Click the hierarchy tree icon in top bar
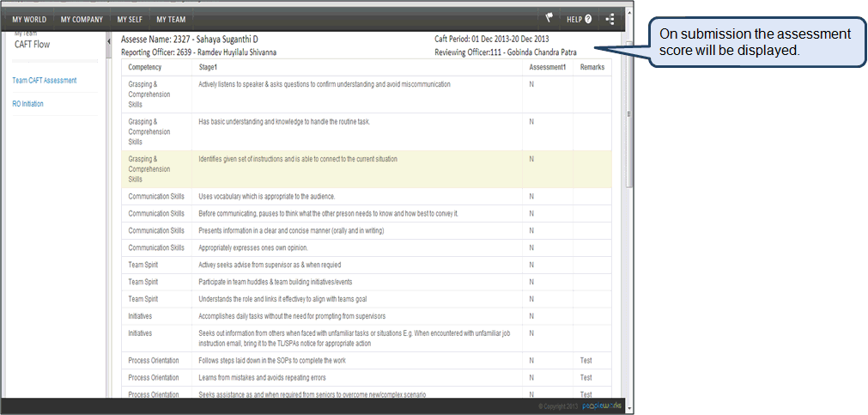The image size is (868, 415). (x=610, y=20)
